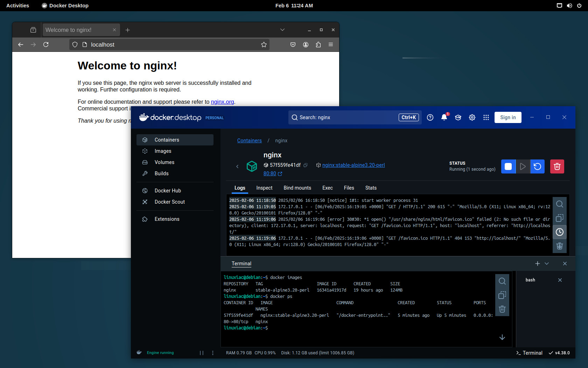Image resolution: width=588 pixels, height=368 pixels.
Task: Open a new Firefox tab
Action: 128,30
